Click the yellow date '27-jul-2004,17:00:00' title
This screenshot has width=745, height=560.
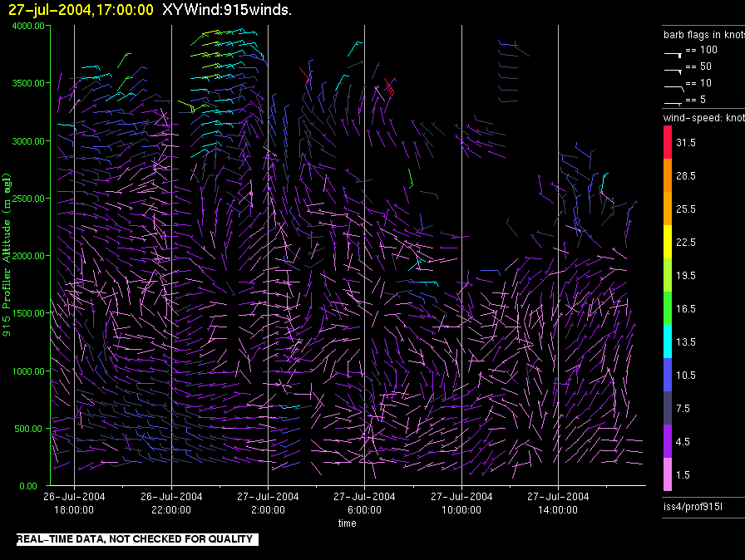point(81,10)
